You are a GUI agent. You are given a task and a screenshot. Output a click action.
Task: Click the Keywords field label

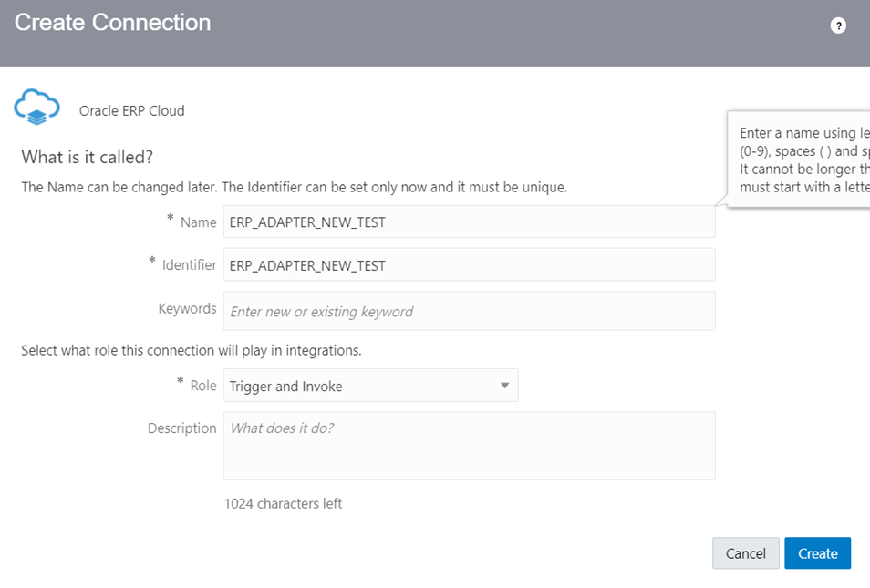coord(188,308)
